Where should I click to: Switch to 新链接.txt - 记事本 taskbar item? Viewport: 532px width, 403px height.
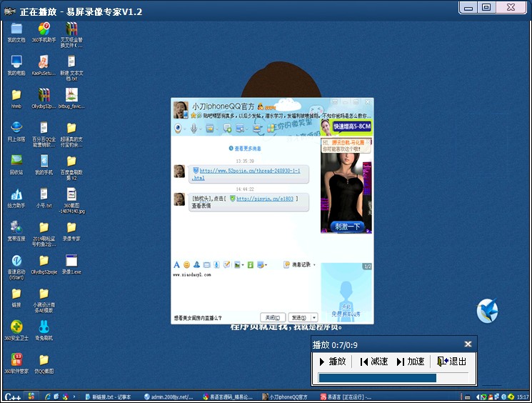pos(108,397)
